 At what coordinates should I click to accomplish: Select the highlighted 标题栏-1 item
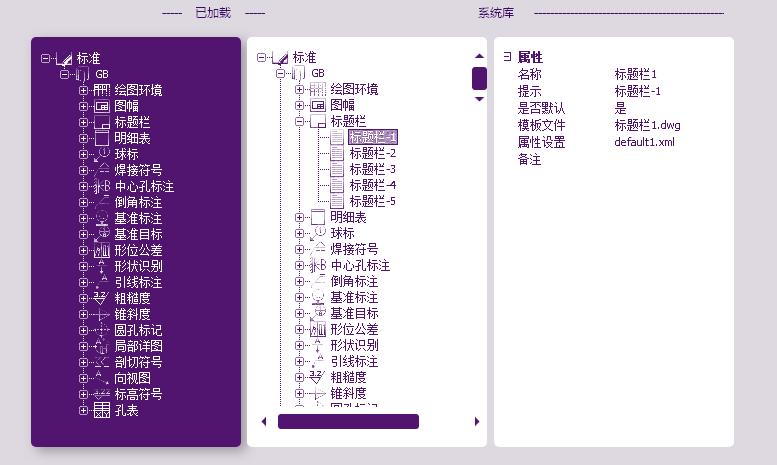pyautogui.click(x=373, y=137)
